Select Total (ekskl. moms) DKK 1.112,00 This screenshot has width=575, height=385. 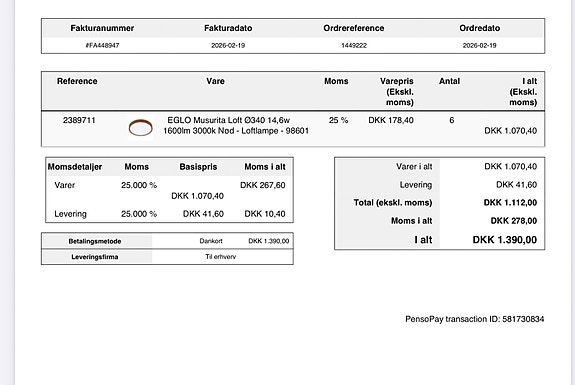tap(510, 203)
